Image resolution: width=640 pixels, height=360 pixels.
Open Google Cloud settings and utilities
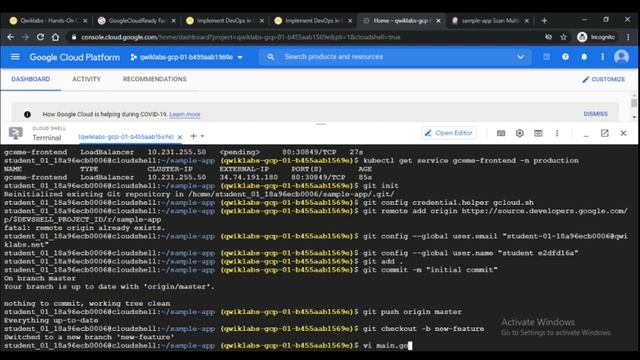coord(602,57)
